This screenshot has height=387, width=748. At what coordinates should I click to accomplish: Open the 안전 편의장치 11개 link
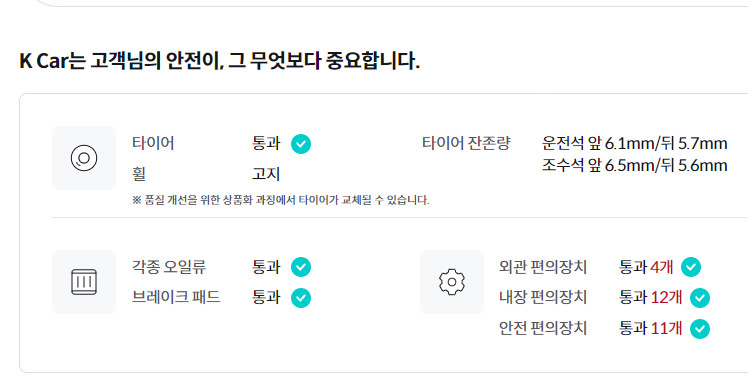click(666, 328)
